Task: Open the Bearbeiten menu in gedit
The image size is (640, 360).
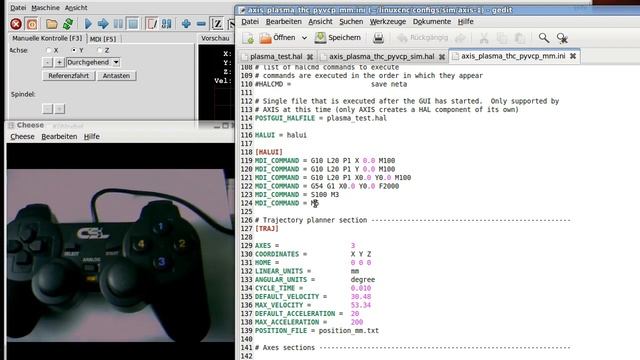Action: [x=284, y=22]
